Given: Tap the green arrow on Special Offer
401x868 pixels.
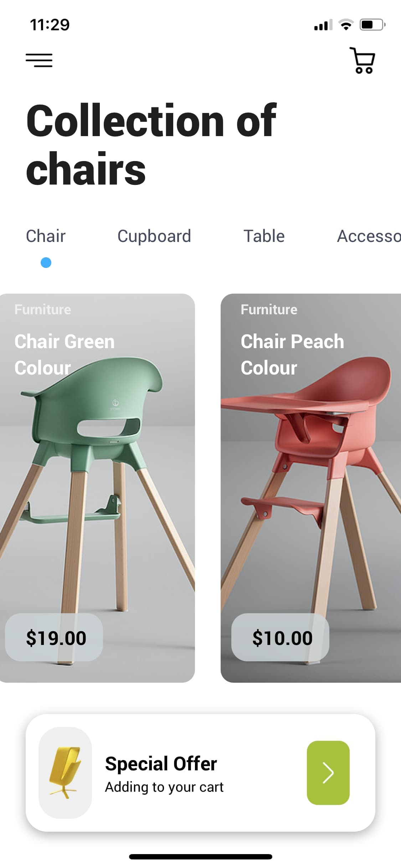Looking at the screenshot, I should click(x=328, y=773).
